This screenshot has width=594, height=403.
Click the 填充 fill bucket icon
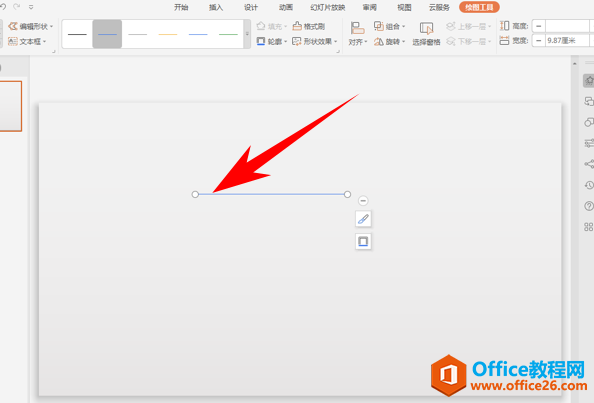pos(261,26)
